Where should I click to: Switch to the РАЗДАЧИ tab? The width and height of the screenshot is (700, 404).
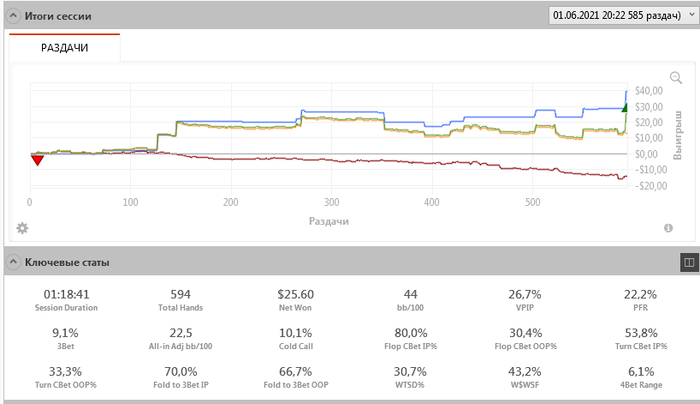click(64, 47)
